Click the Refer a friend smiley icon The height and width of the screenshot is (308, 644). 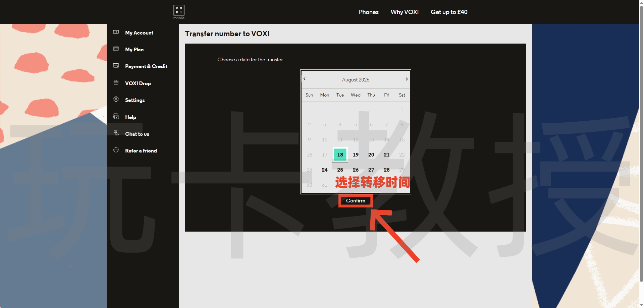pos(116,150)
